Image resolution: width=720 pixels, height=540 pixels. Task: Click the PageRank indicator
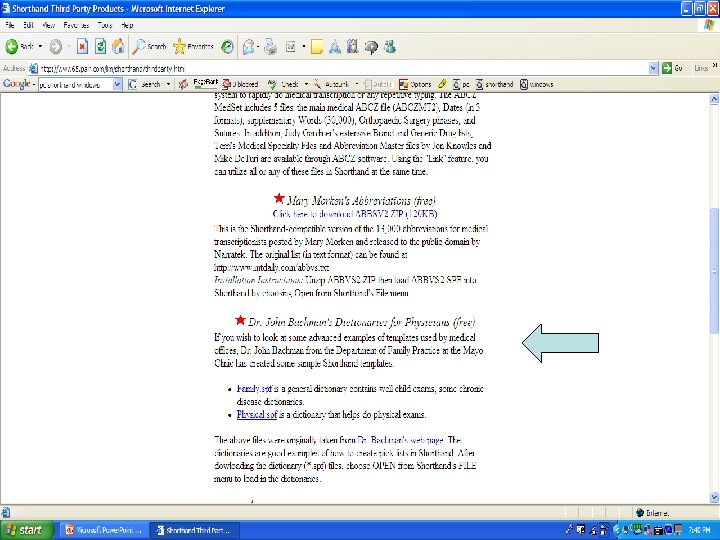tap(205, 83)
